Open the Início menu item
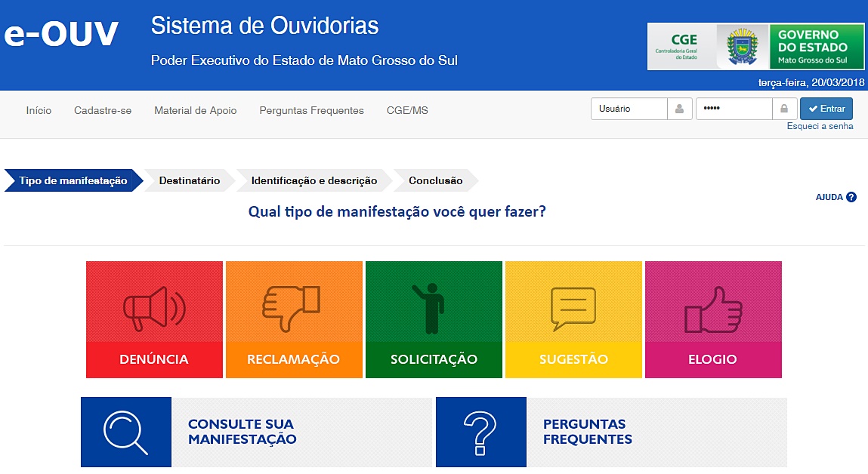Image resolution: width=868 pixels, height=474 pixels. [39, 111]
